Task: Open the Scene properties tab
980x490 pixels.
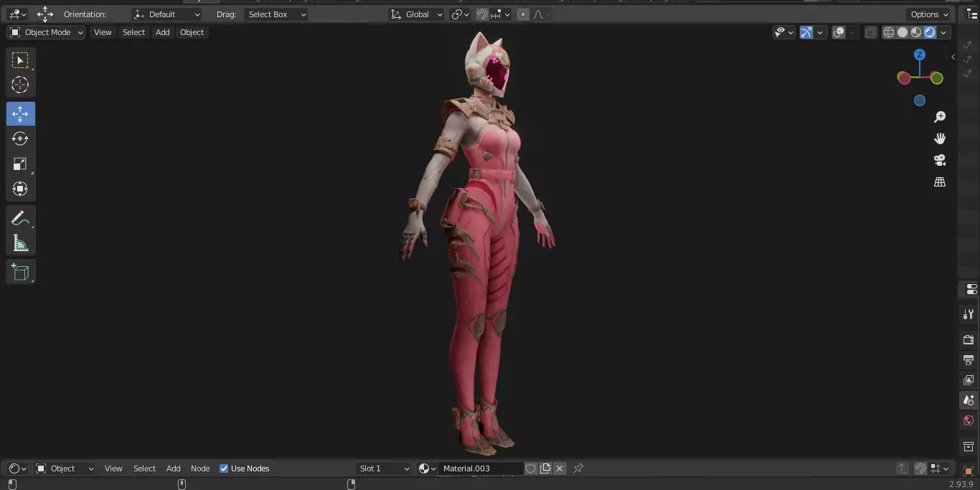Action: coord(969,400)
